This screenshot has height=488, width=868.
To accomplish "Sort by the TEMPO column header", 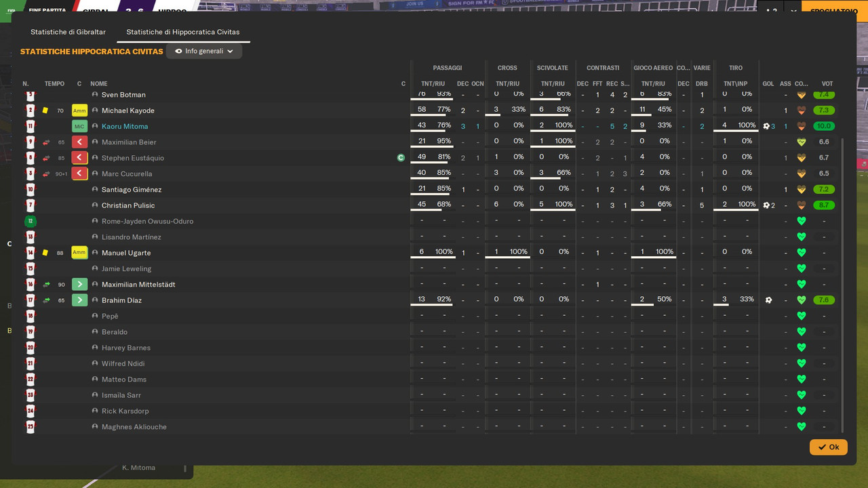I will [54, 84].
